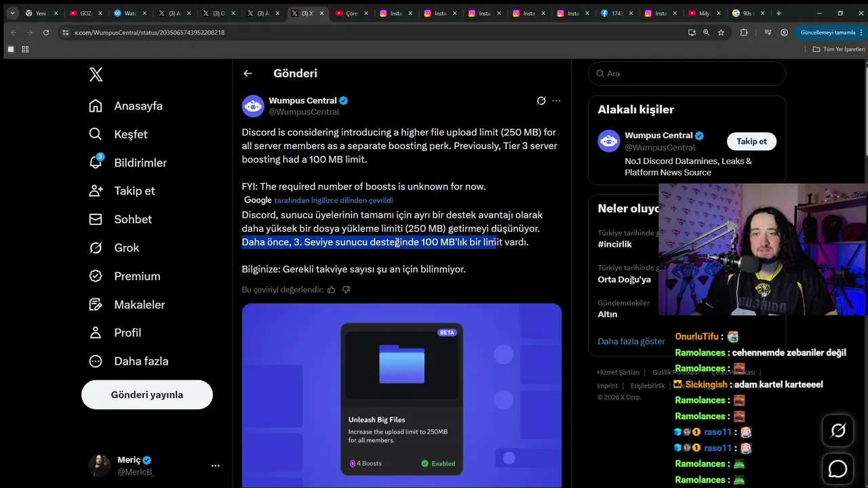Image resolution: width=868 pixels, height=488 pixels.
Task: Open account menu dots next to Meriç
Action: coord(215,466)
